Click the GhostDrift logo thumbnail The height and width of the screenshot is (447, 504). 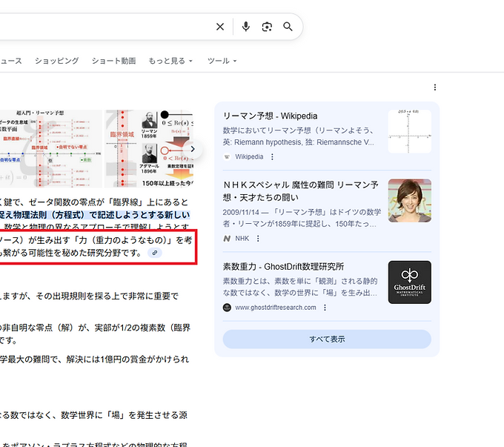[409, 282]
